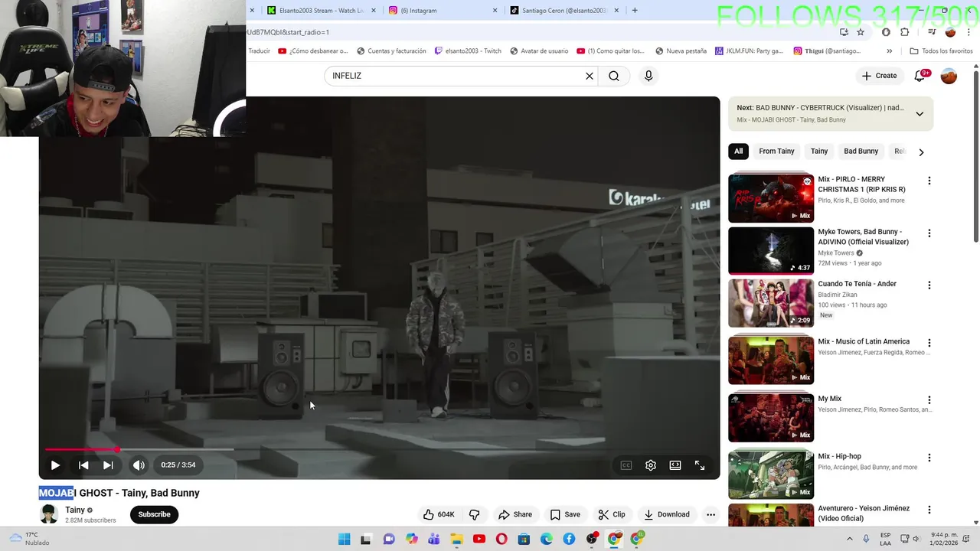980x551 pixels.
Task: Open options for Mix - Hip-hop
Action: (x=929, y=458)
